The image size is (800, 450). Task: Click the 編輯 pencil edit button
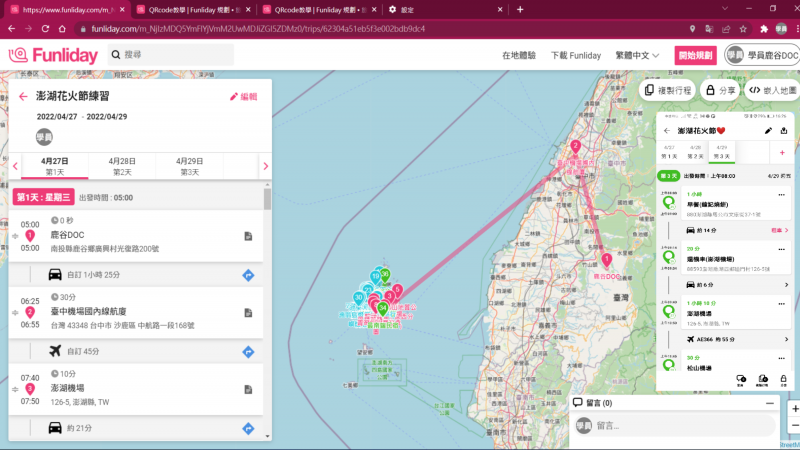pyautogui.click(x=243, y=97)
